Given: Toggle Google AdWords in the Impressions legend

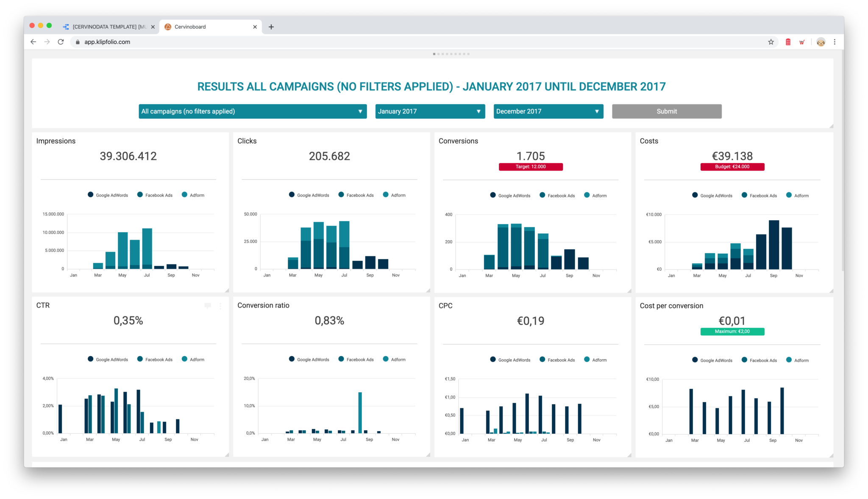Looking at the screenshot, I should tap(108, 195).
